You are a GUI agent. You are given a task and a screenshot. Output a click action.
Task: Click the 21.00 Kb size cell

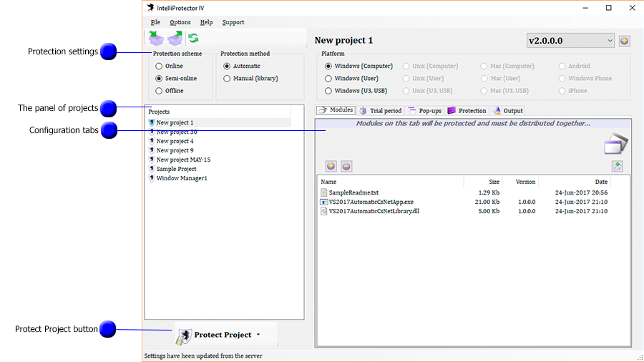487,202
